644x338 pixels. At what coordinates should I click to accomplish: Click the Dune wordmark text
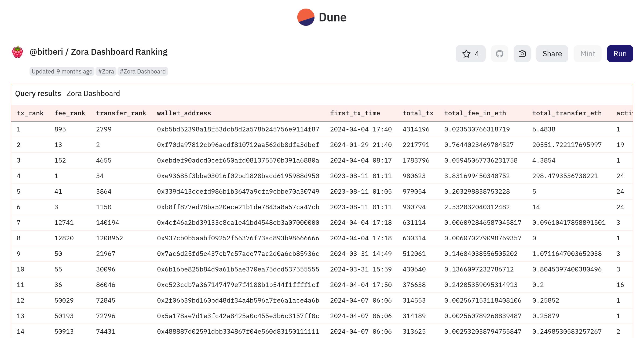pos(333,17)
